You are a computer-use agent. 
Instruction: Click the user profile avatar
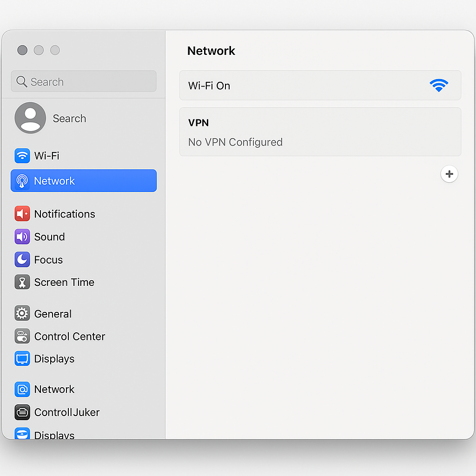[30, 118]
